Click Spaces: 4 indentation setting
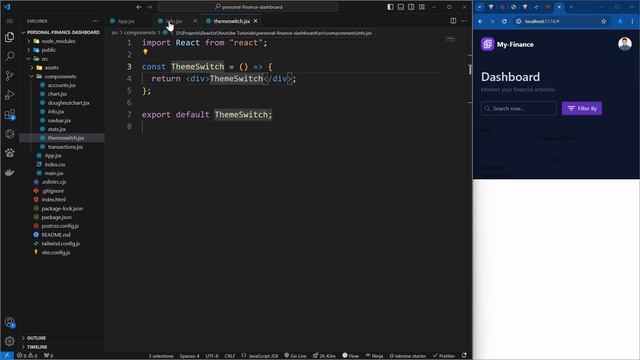This screenshot has width=640, height=360. coord(189,356)
